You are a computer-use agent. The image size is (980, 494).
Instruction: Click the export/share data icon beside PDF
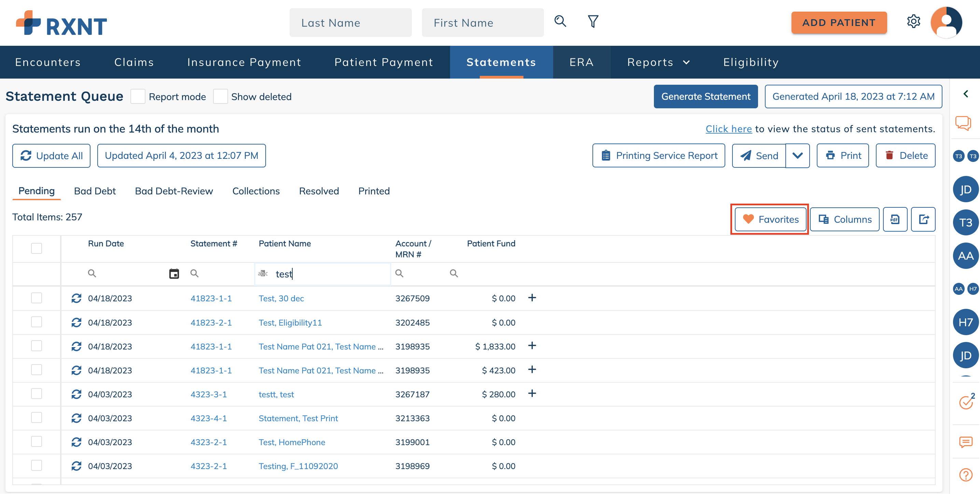click(x=923, y=219)
